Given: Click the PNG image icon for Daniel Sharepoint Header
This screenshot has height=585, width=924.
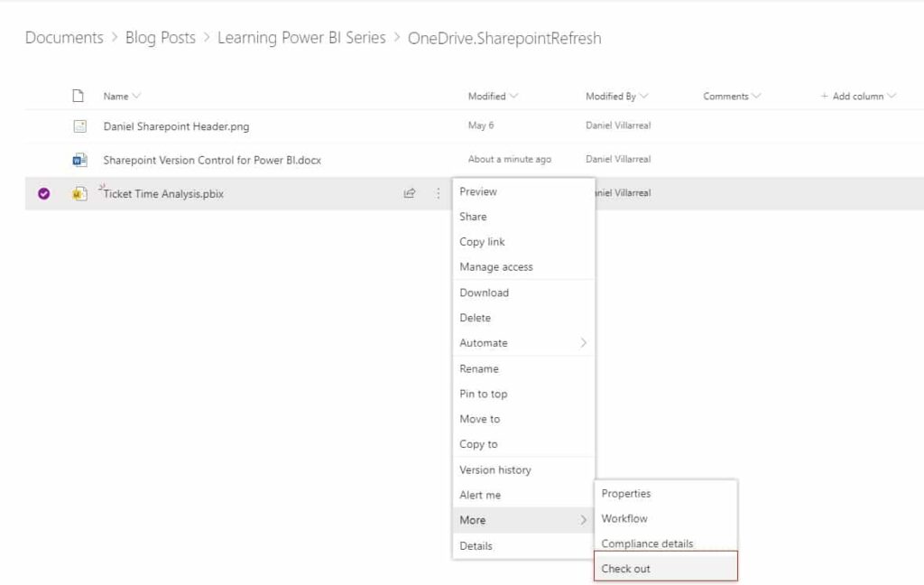Looking at the screenshot, I should tap(79, 125).
